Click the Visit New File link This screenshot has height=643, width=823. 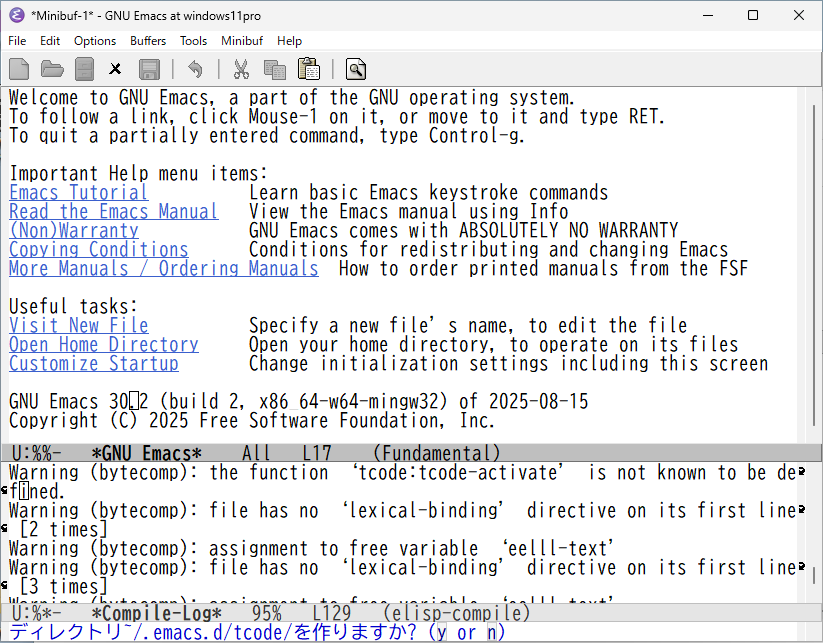[79, 325]
